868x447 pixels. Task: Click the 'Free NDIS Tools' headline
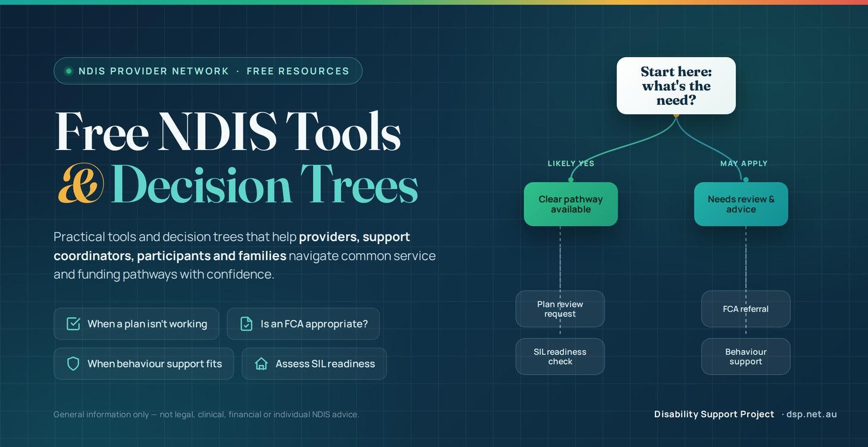coord(227,131)
